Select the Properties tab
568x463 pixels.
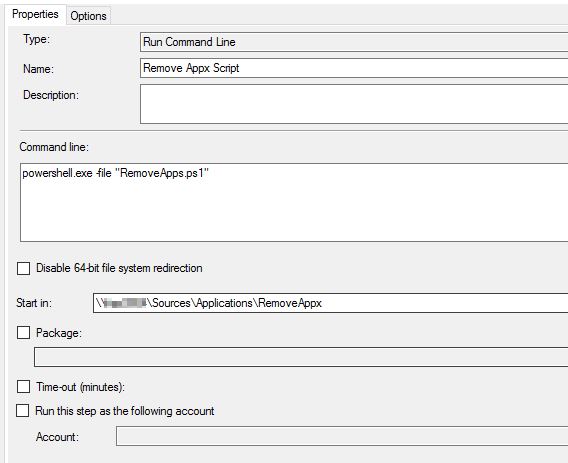[35, 14]
